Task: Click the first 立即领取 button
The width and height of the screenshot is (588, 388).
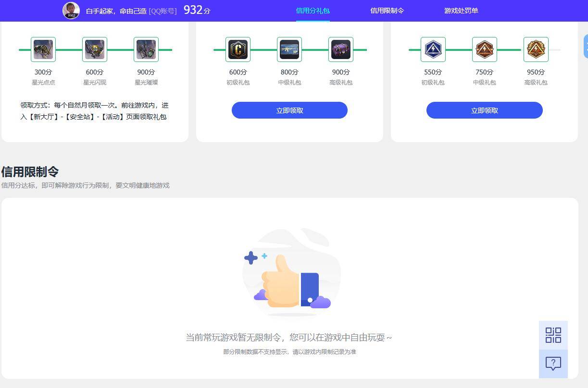Action: [x=289, y=110]
